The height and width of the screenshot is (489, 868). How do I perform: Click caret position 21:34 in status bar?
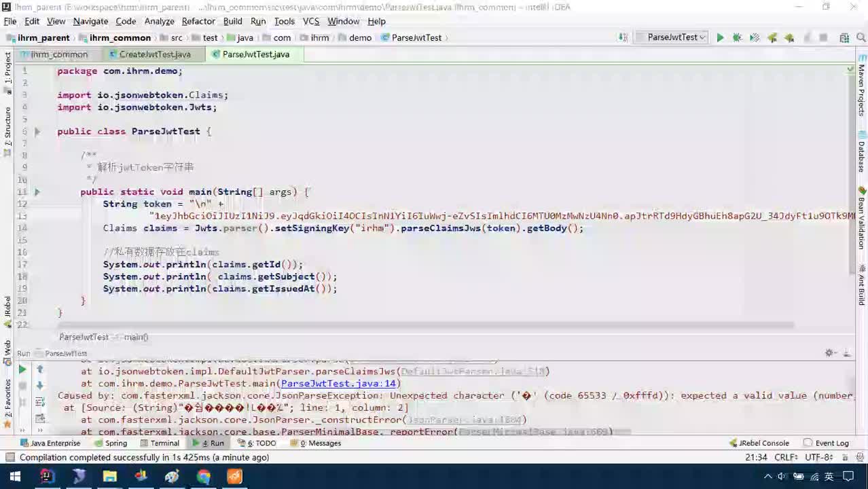755,458
